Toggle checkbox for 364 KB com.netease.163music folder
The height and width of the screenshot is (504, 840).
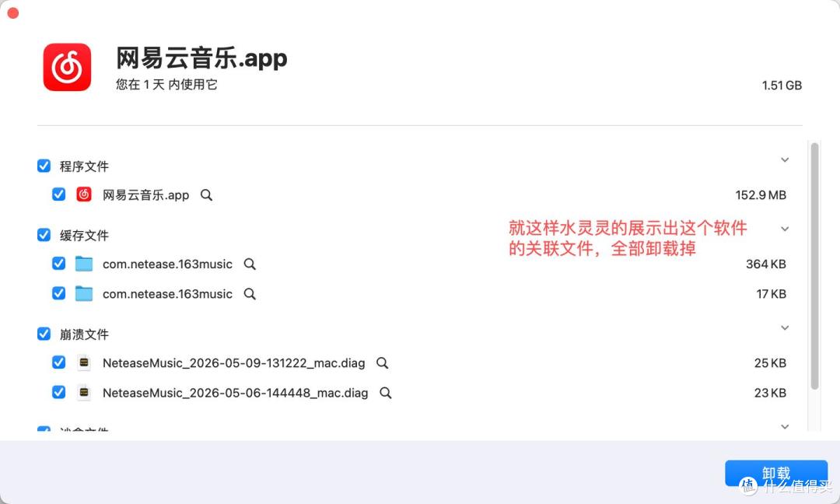click(59, 263)
